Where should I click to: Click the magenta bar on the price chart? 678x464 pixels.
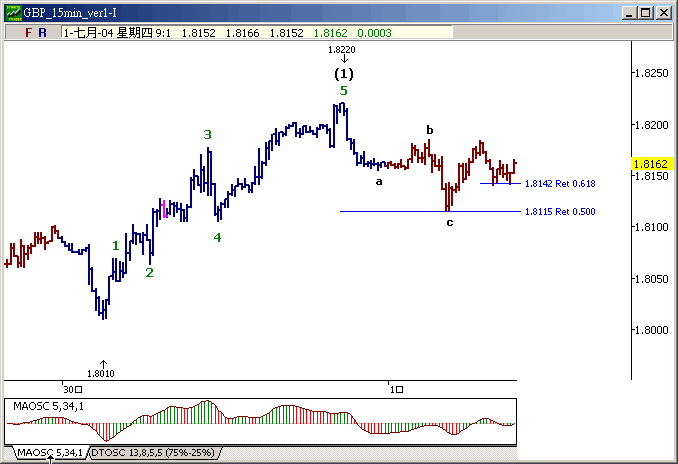[164, 208]
